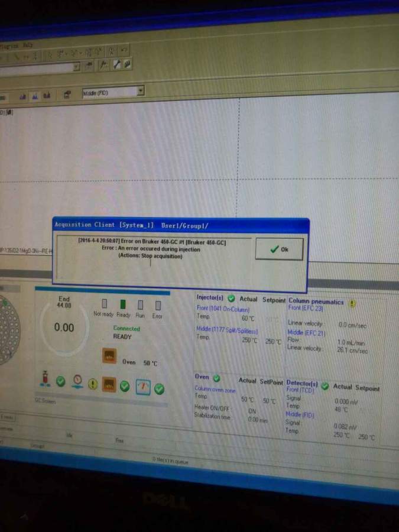The image size is (399, 532).
Task: Click the icon right of the wrench
Action: click(127, 63)
